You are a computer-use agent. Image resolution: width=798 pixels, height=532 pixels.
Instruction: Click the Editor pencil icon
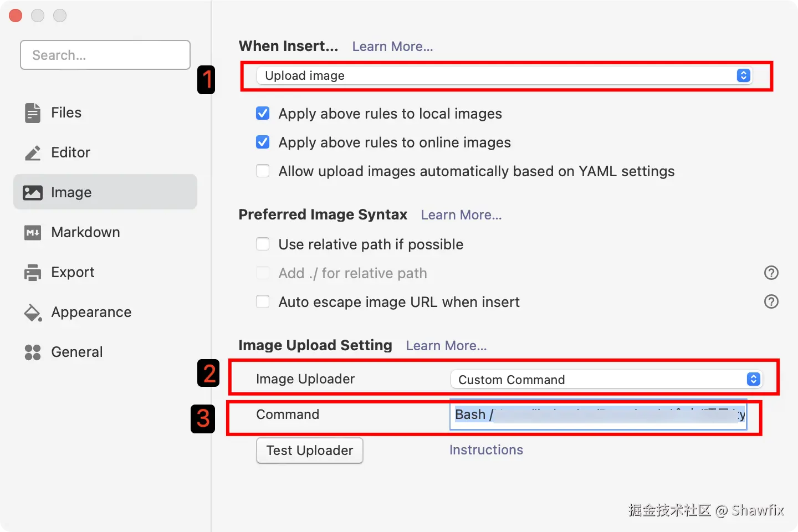33,153
